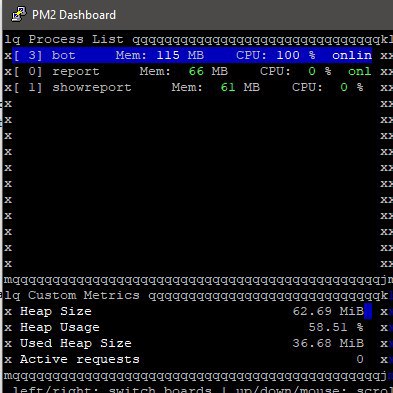Click the bot row's online status
The image size is (393, 393).
352,55
